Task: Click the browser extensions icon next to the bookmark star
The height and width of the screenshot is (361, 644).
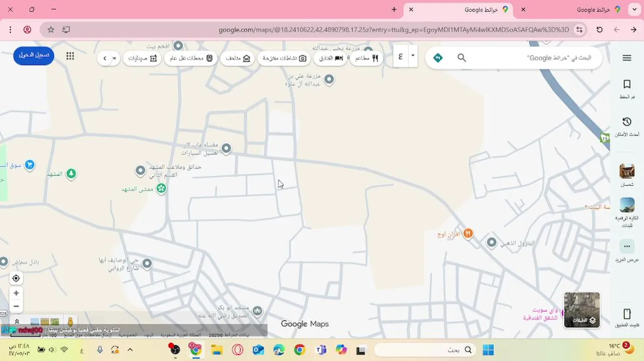Action: (66, 30)
